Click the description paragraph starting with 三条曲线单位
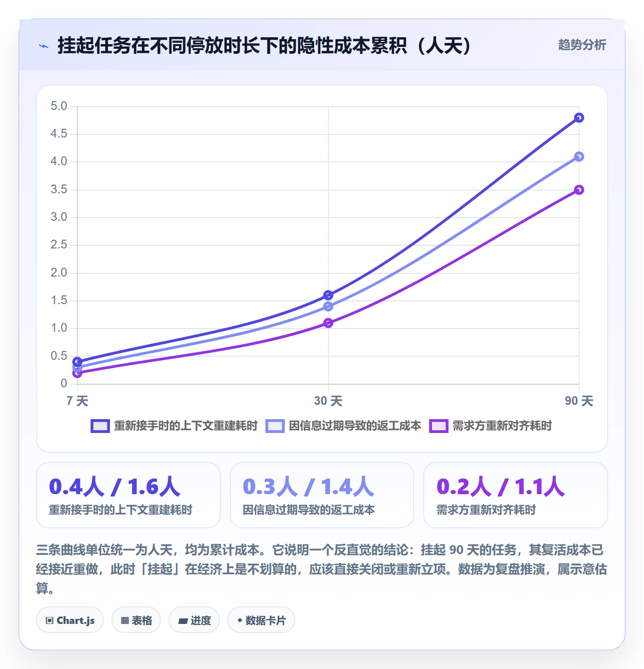The height and width of the screenshot is (669, 644). (322, 569)
